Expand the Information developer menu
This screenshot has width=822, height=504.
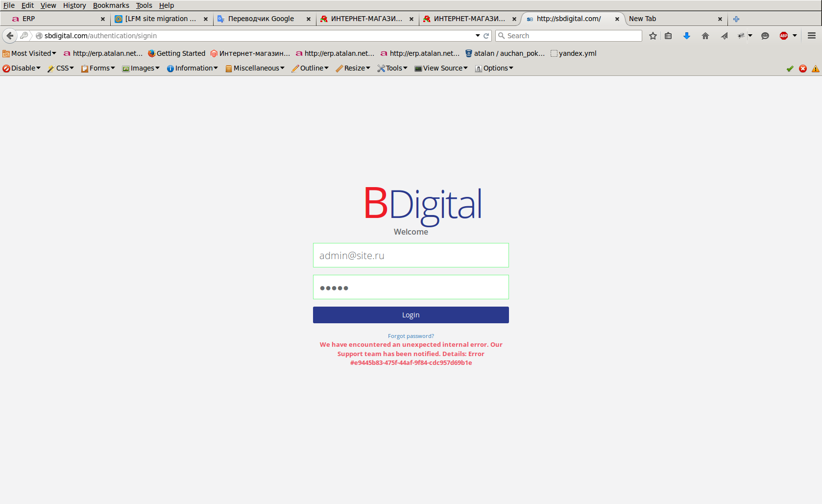click(193, 68)
